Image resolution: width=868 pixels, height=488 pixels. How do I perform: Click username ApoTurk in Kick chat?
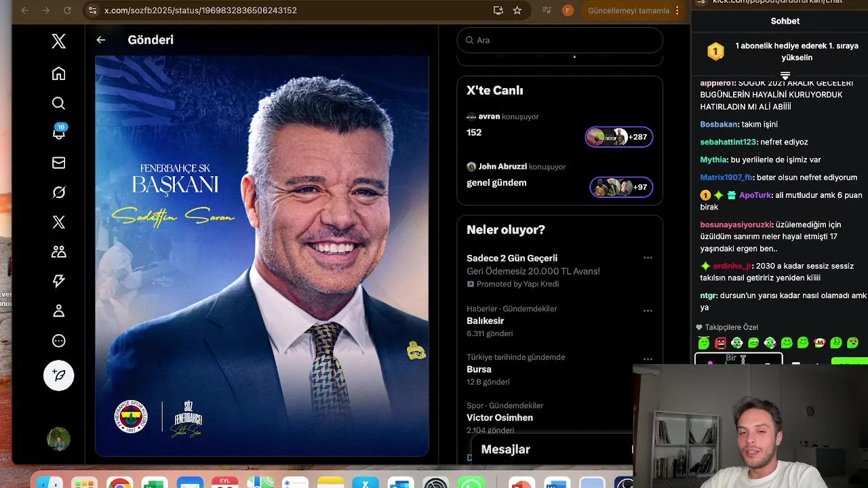coord(755,195)
